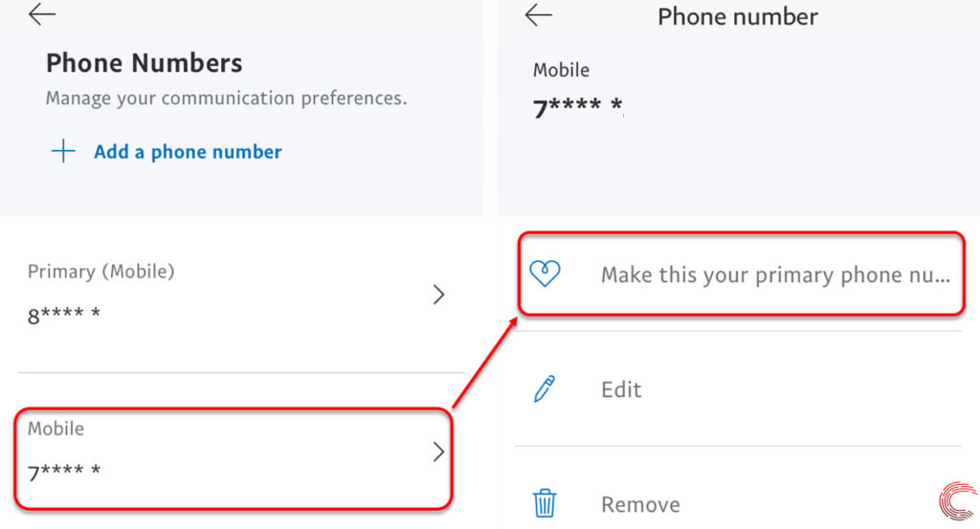Expand the Primary (Mobile) row chevron
980x529 pixels.
438,295
